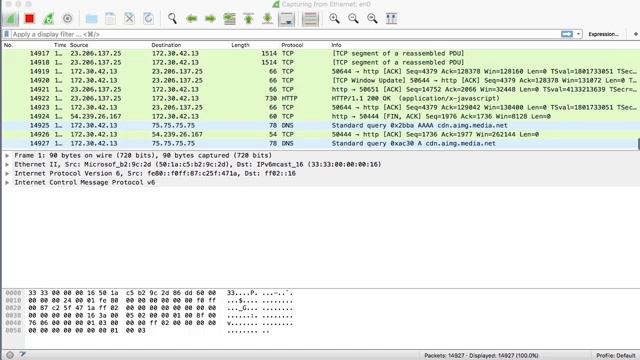Open a capture file with folder icon

pos(91,18)
